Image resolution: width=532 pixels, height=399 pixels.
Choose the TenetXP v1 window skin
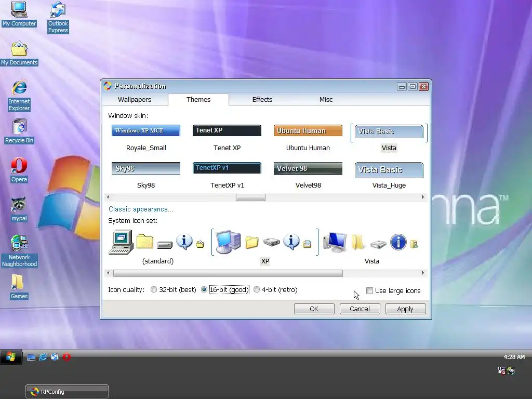pyautogui.click(x=227, y=176)
